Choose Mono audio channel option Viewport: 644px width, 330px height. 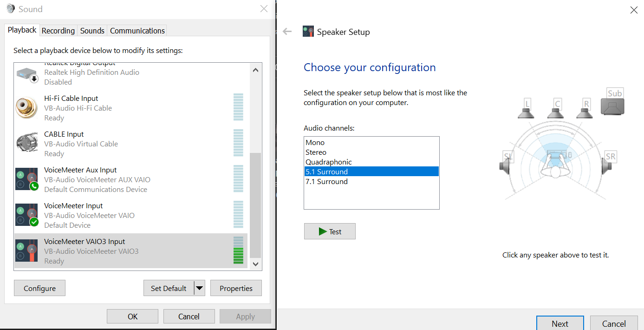(315, 143)
